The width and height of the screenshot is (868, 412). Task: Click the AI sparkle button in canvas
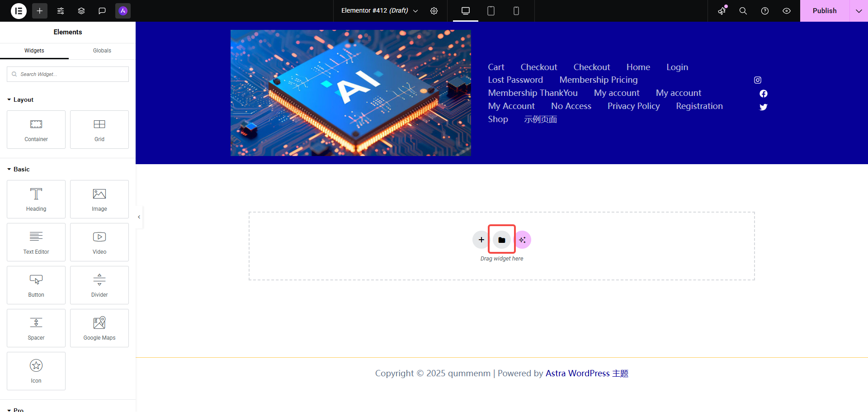(x=523, y=240)
